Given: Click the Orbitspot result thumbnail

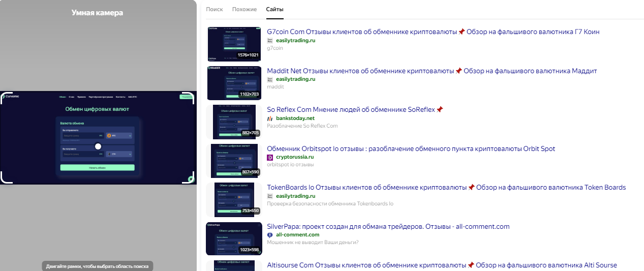Looking at the screenshot, I should coord(235,161).
